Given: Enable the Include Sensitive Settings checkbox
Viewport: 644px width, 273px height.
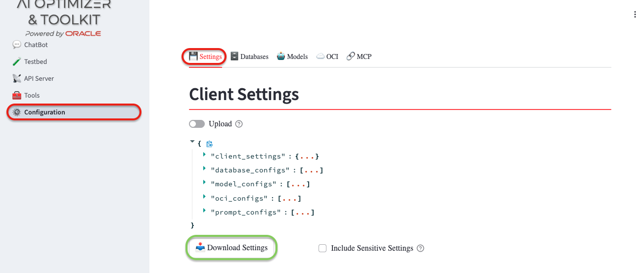Looking at the screenshot, I should (322, 248).
